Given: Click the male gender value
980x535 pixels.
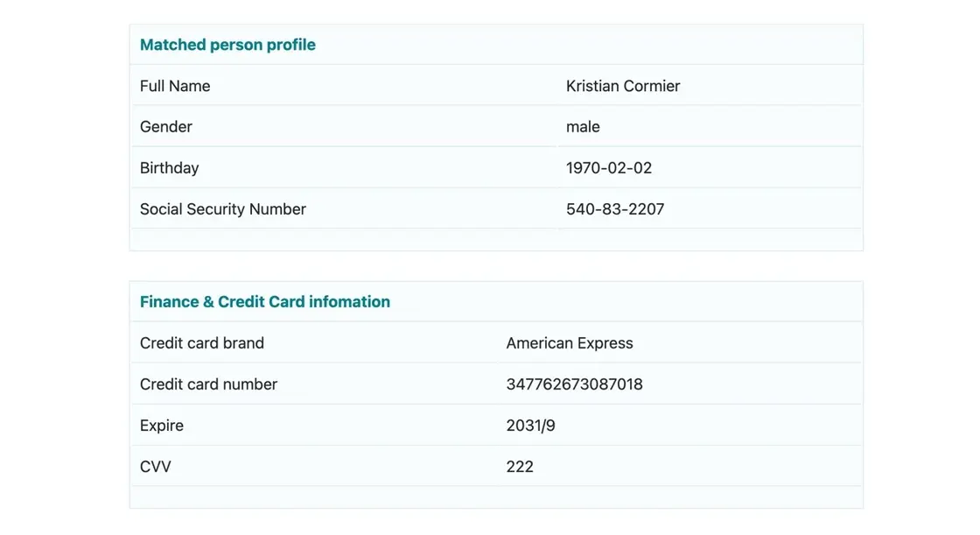Looking at the screenshot, I should tap(583, 127).
